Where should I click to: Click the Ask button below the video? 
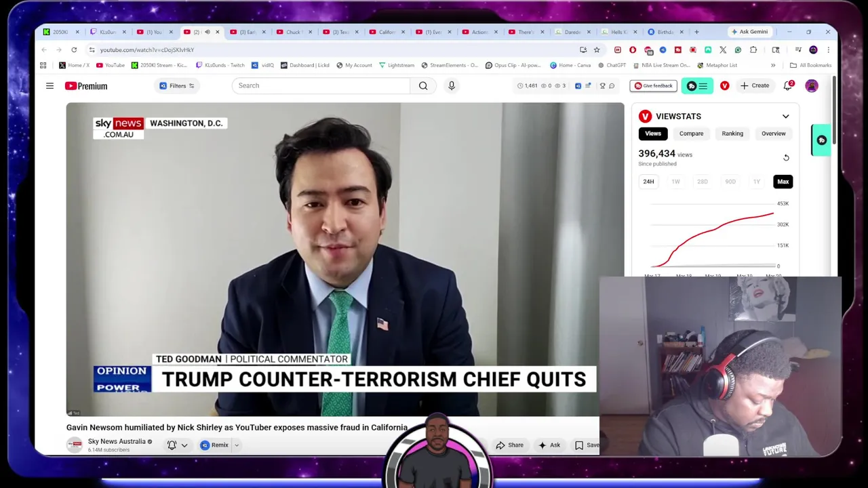pyautogui.click(x=549, y=445)
